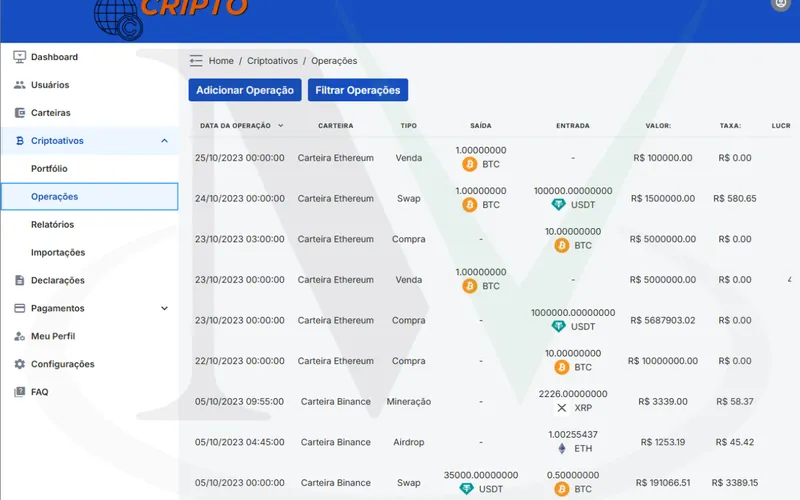
Task: Click BTC icon in 23/10/2023 00:00:00 Venda row
Action: pyautogui.click(x=469, y=286)
